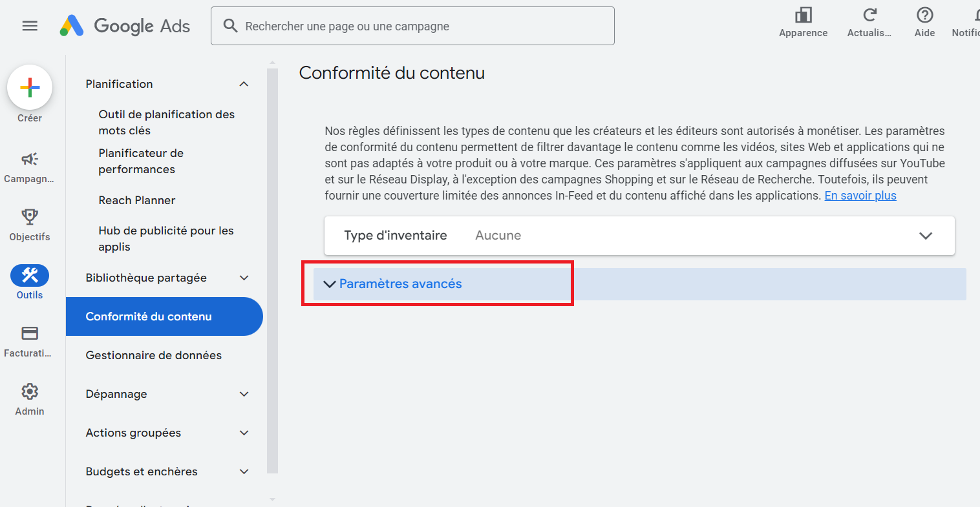Open Hub de publicité pour les applis

point(166,238)
